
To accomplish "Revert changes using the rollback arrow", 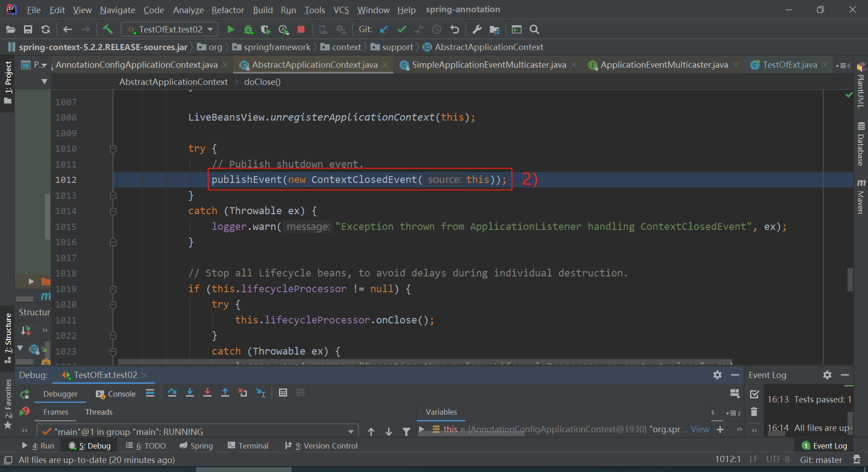I will [x=455, y=30].
